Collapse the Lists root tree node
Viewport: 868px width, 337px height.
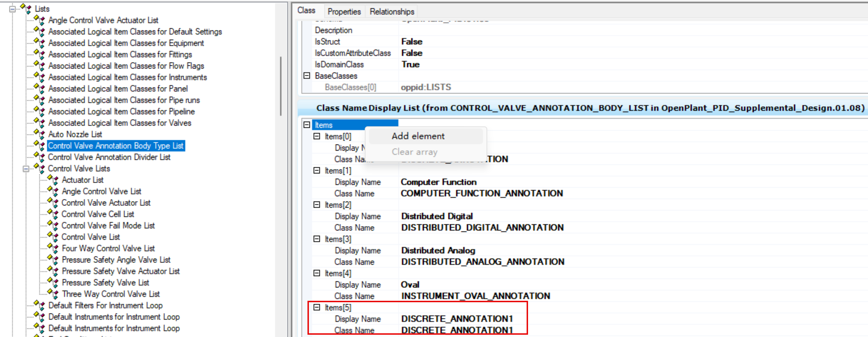[x=13, y=9]
